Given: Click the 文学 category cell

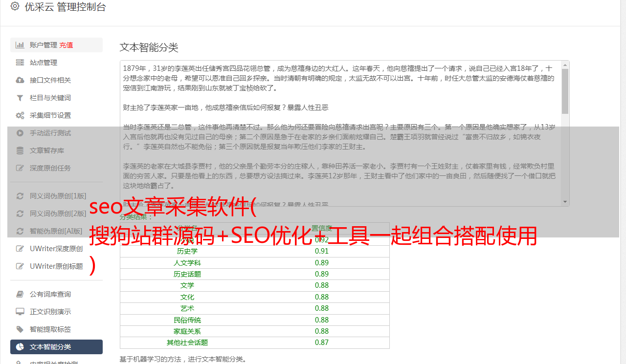Looking at the screenshot, I should (187, 285).
